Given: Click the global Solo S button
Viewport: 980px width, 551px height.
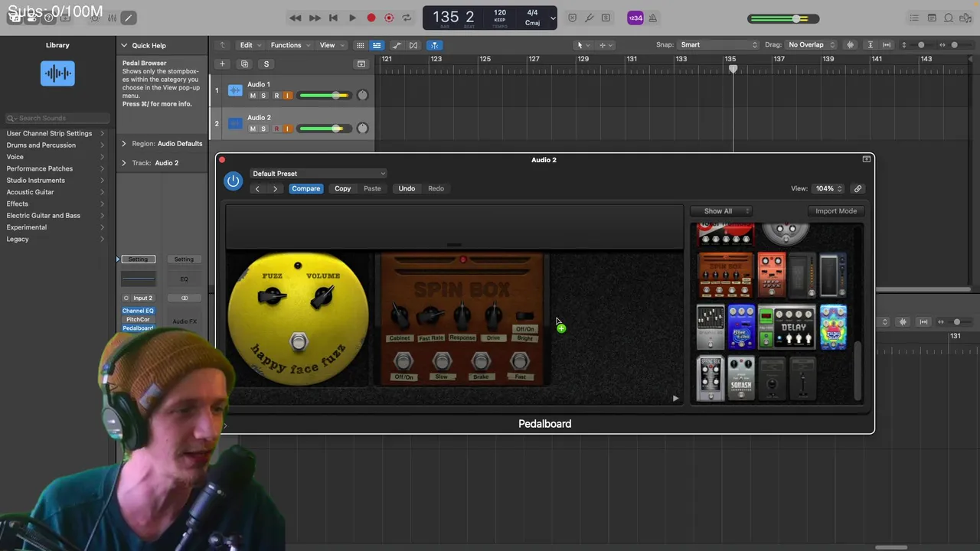Looking at the screenshot, I should coord(266,64).
